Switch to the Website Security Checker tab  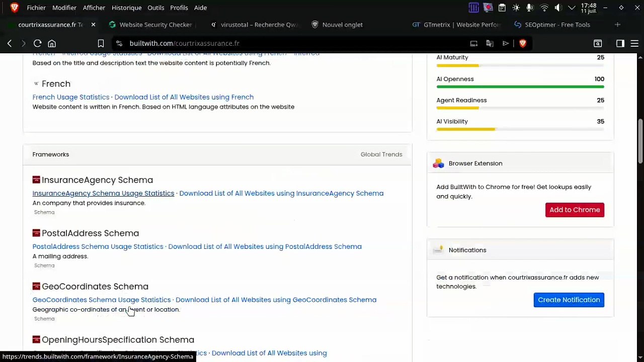coord(150,25)
